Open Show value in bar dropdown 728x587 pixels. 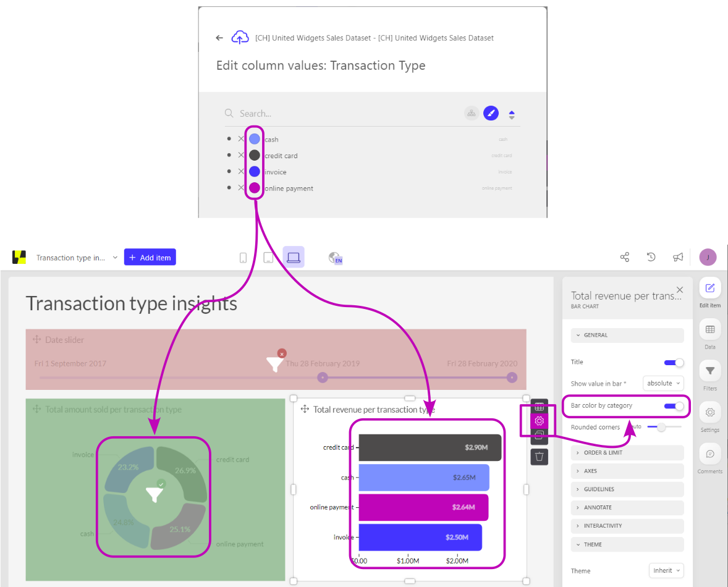pyautogui.click(x=663, y=383)
